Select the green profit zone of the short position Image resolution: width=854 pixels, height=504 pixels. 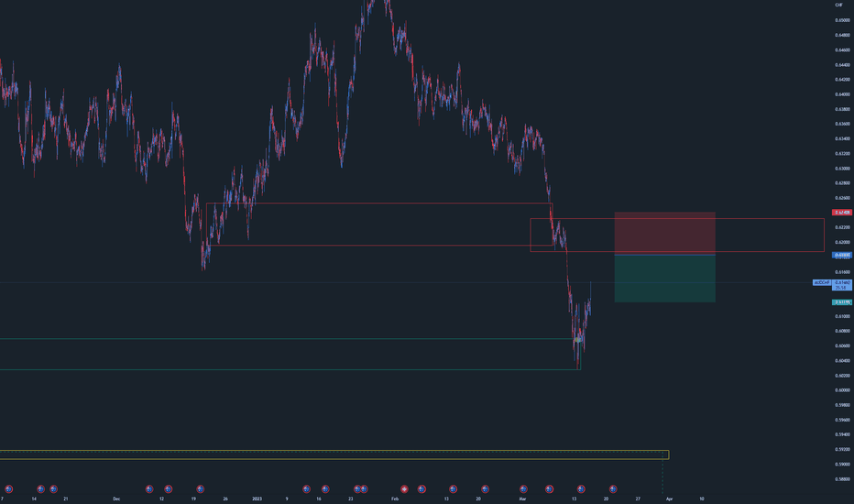pos(665,279)
